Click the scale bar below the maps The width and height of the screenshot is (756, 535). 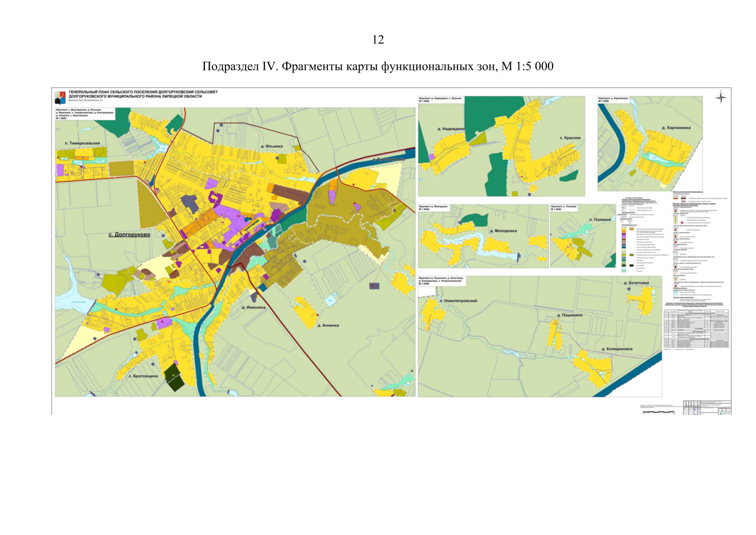click(x=658, y=412)
